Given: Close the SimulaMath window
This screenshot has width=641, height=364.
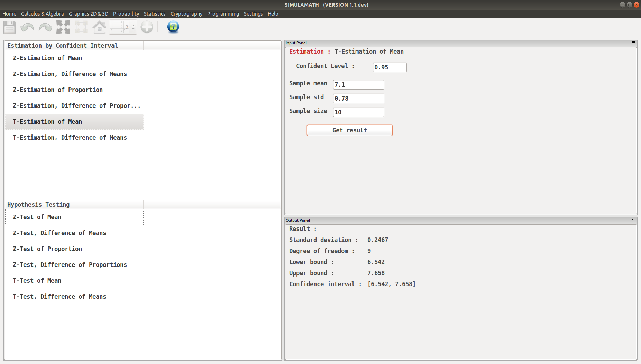Looking at the screenshot, I should [x=636, y=5].
